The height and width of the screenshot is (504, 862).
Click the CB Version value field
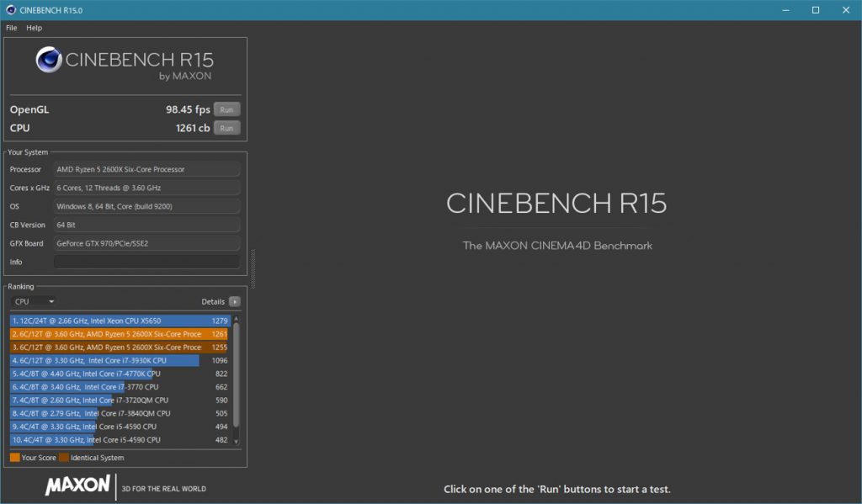click(146, 225)
